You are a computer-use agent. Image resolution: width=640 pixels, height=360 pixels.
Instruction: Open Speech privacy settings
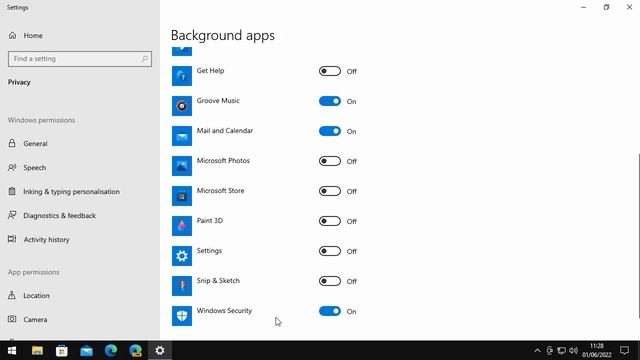point(80,167)
